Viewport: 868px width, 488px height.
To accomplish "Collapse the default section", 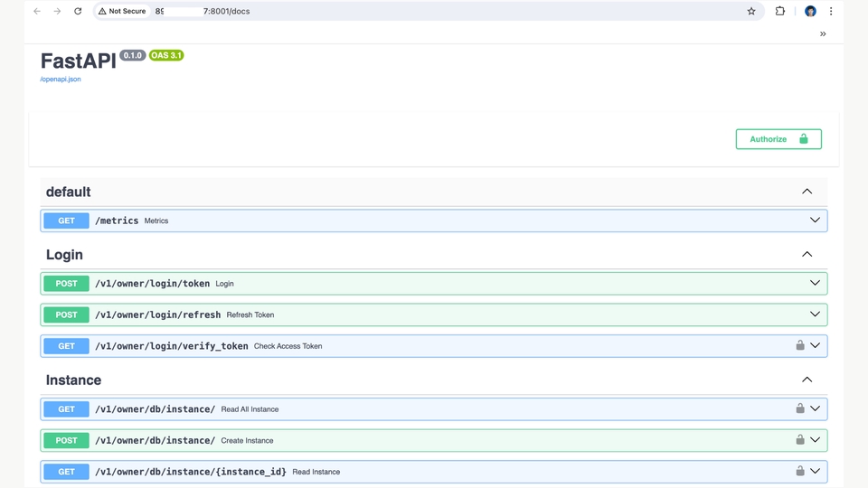I will (807, 192).
